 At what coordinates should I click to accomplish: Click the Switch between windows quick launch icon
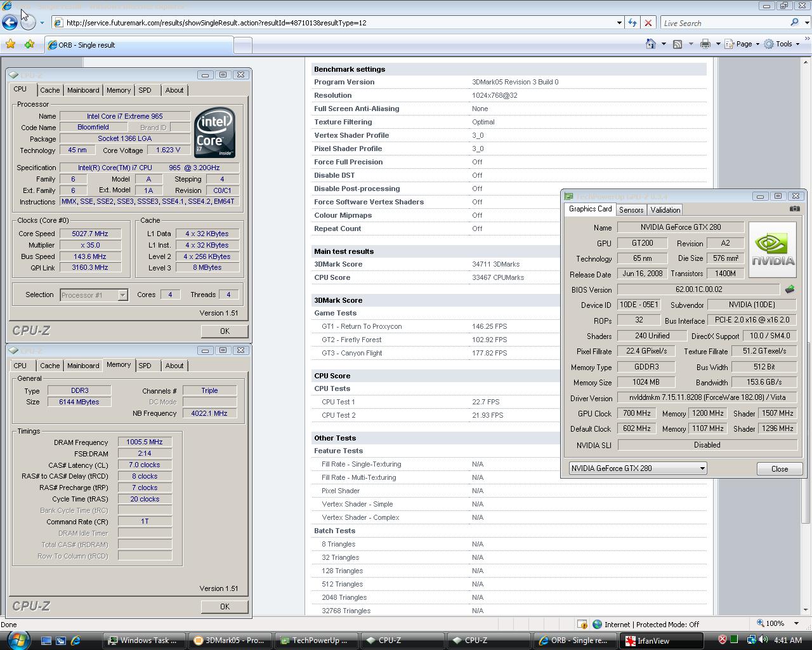click(61, 640)
